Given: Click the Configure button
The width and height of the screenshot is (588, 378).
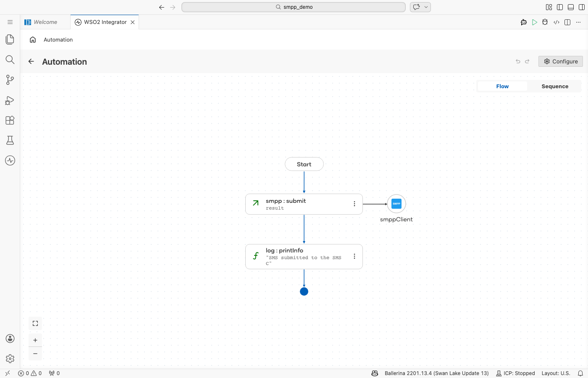Looking at the screenshot, I should pyautogui.click(x=561, y=61).
